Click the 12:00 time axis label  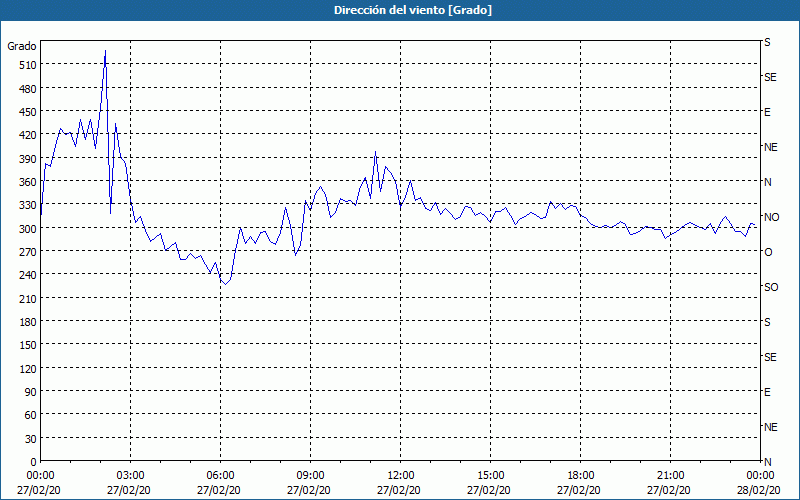(400, 475)
